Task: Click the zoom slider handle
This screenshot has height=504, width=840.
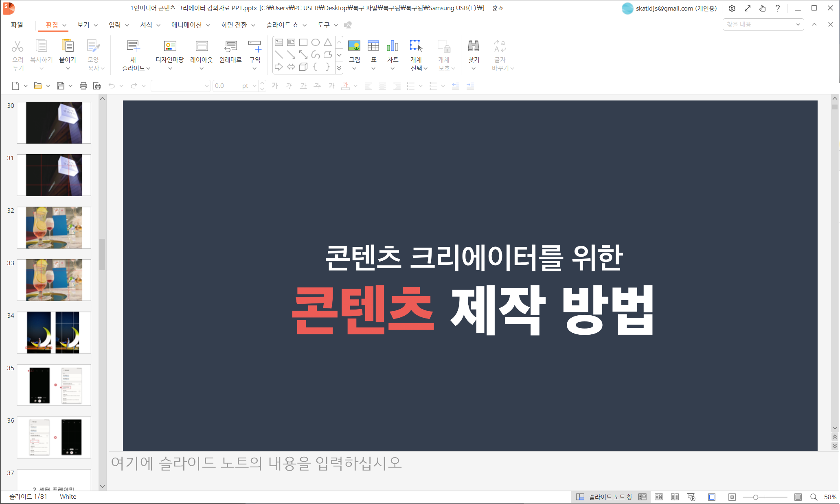Action: (x=755, y=497)
